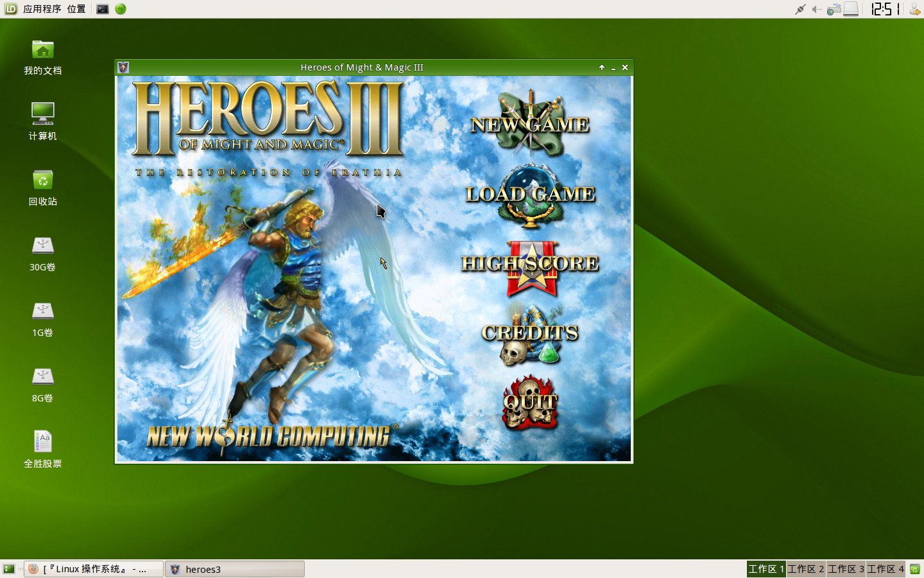Minimize the Heroes of Might & Magic III window

coord(613,67)
